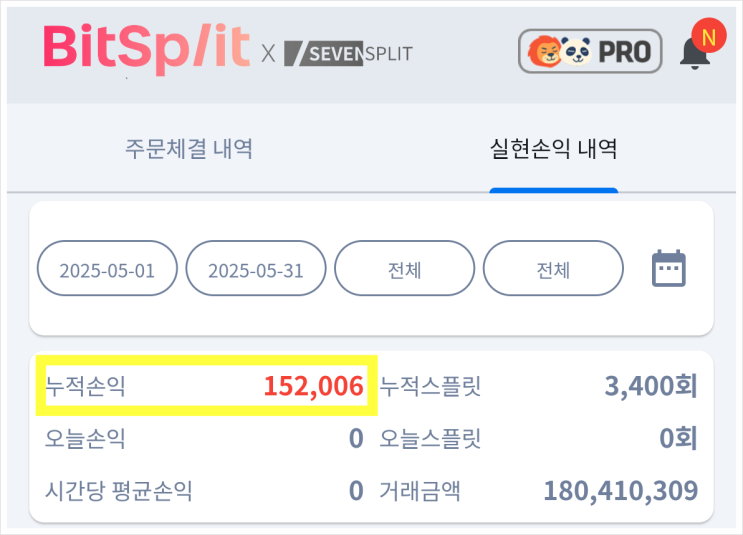Change end date 2025-05-31
The image size is (743, 535).
[256, 270]
